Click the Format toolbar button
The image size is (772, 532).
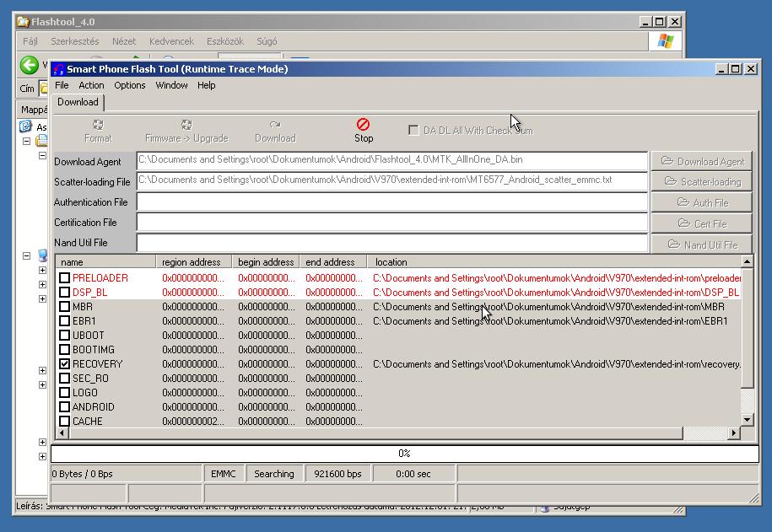coord(98,131)
